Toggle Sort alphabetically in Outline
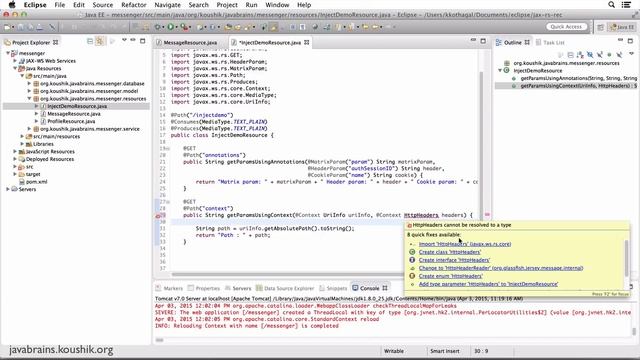The image size is (640, 360). pos(580,55)
